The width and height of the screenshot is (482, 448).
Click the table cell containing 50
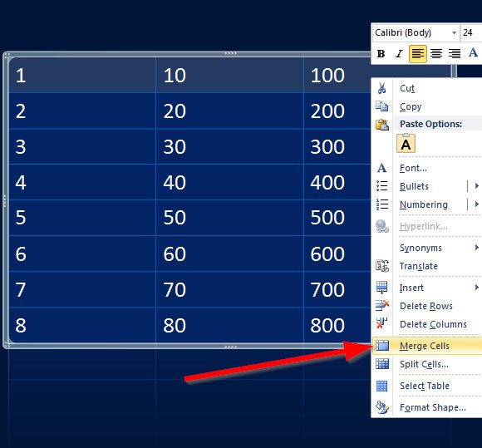click(229, 218)
